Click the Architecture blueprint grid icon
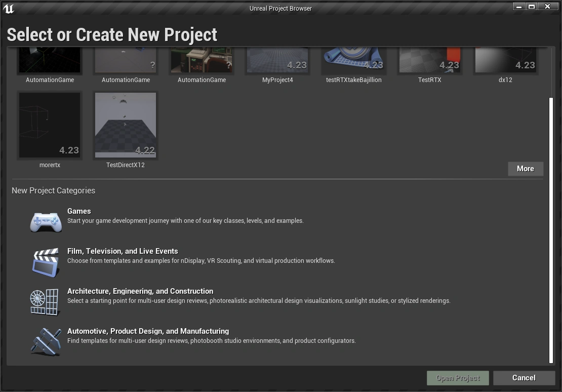 tap(45, 302)
